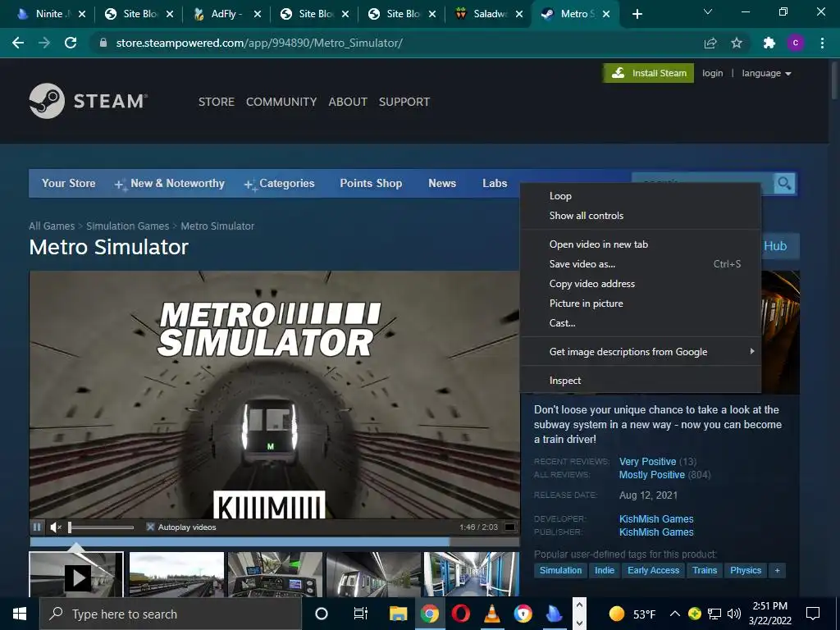This screenshot has width=840, height=630.
Task: Open the COMMUNITY navigation link
Action: coord(281,102)
